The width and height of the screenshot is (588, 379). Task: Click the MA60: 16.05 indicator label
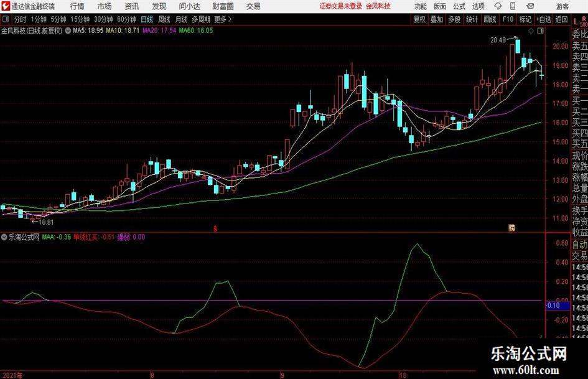196,30
